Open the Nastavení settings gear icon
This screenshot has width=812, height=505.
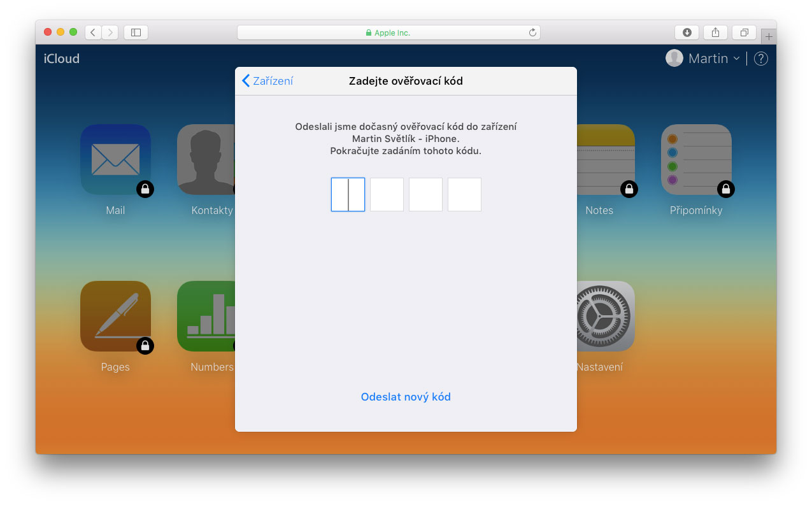pyautogui.click(x=606, y=316)
